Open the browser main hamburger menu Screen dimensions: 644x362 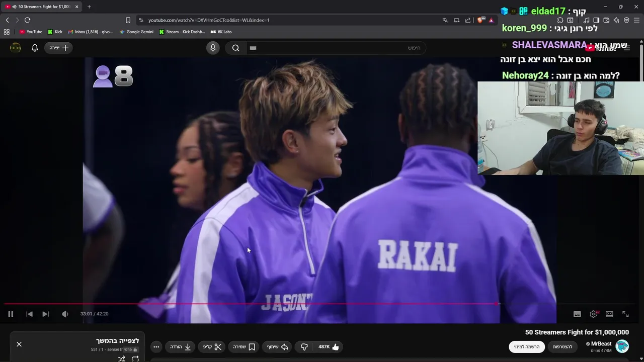tap(636, 20)
